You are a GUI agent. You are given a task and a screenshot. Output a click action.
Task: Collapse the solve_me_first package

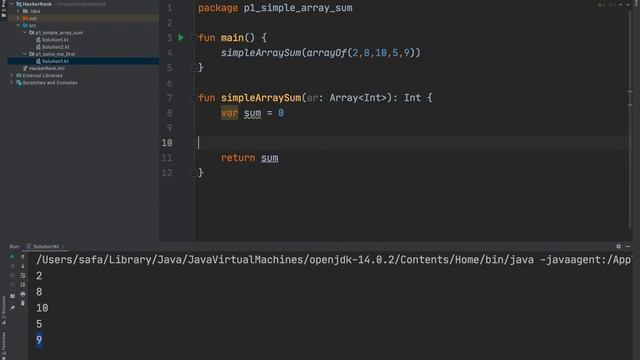click(25, 54)
